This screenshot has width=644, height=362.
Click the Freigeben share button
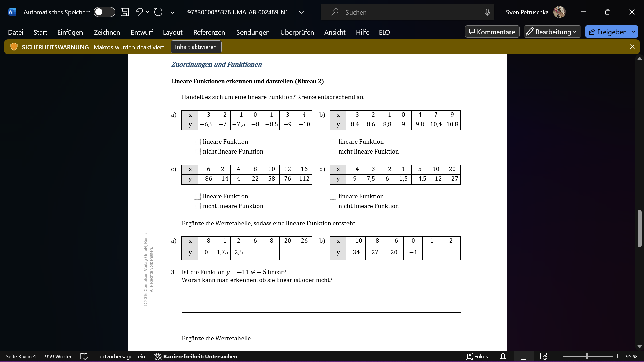(x=608, y=32)
